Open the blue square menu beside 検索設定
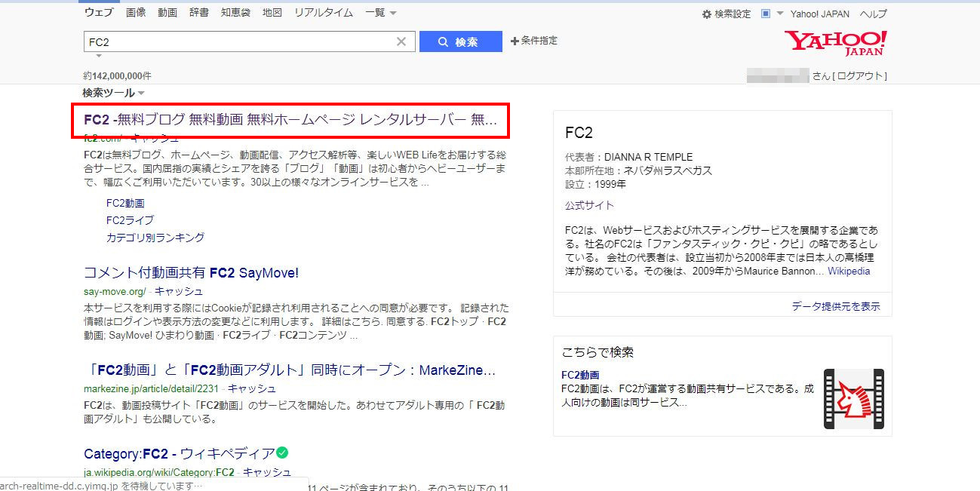The width and height of the screenshot is (980, 491). pos(772,14)
